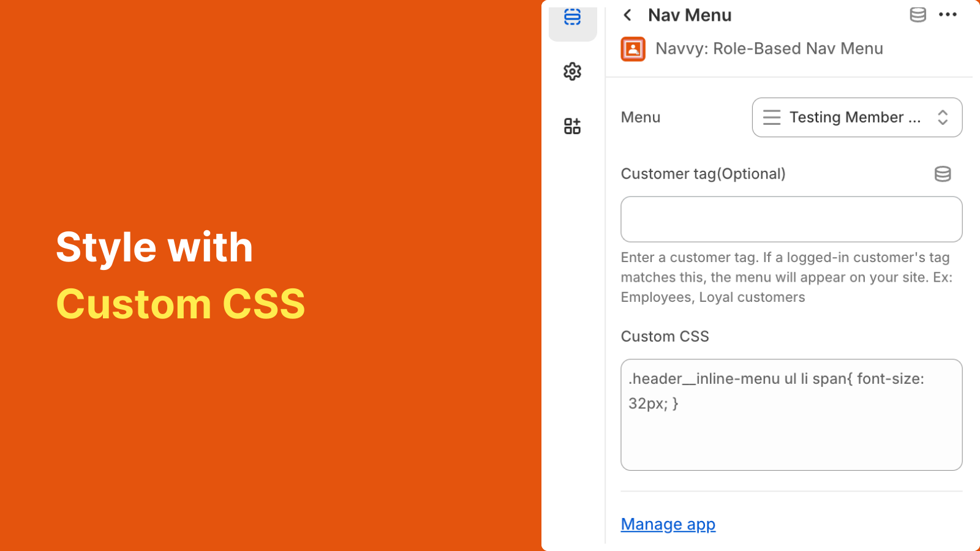Click the dynamic source icon next to Customer tag
980x551 pixels.
pyautogui.click(x=943, y=174)
